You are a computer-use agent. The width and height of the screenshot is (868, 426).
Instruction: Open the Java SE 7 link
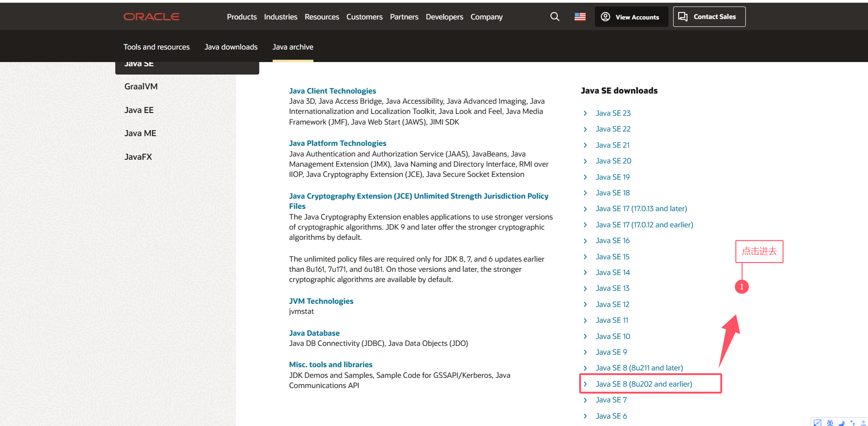pos(611,400)
